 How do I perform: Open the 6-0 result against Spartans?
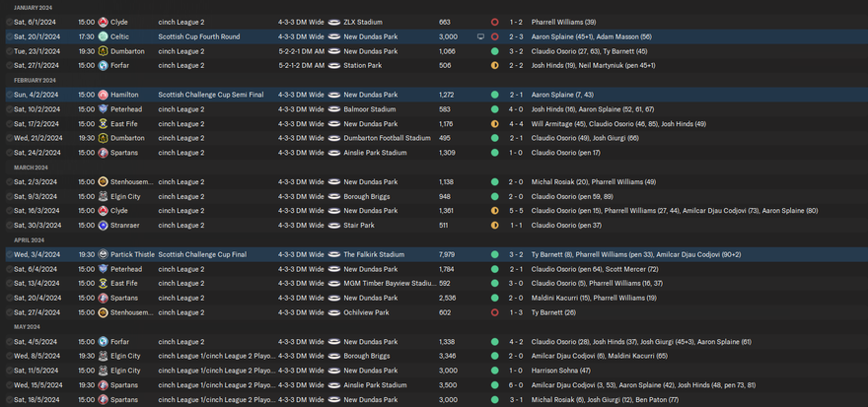(x=516, y=385)
